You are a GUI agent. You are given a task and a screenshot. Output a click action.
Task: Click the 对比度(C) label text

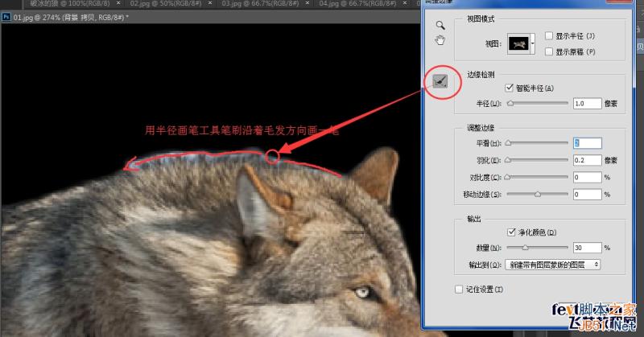485,177
